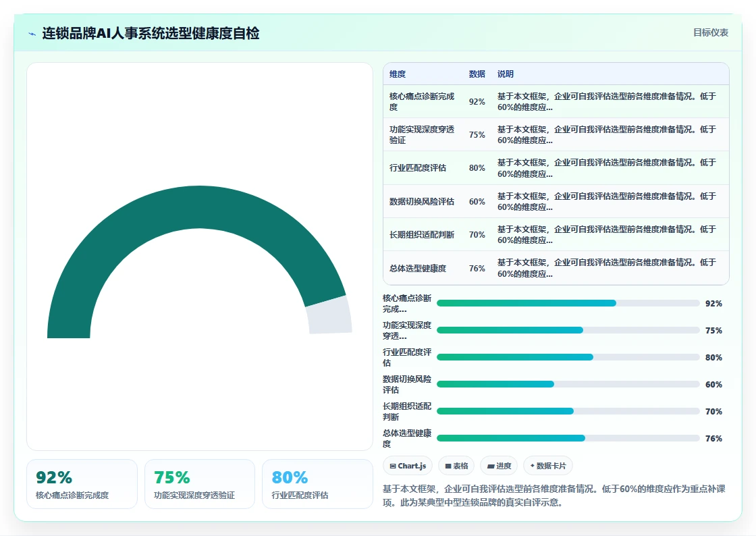
Task: Click the 长期组织适配判断 progress bar showing 70%
Action: coord(568,411)
